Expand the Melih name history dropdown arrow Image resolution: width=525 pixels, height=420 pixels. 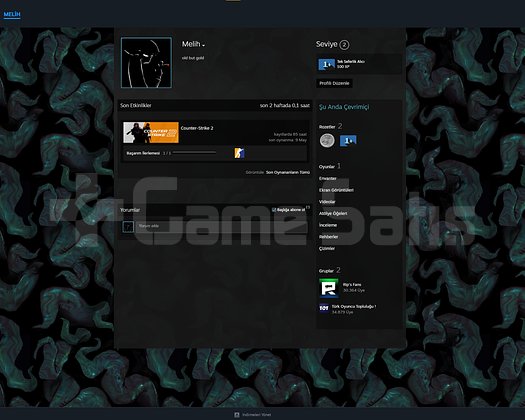(204, 45)
